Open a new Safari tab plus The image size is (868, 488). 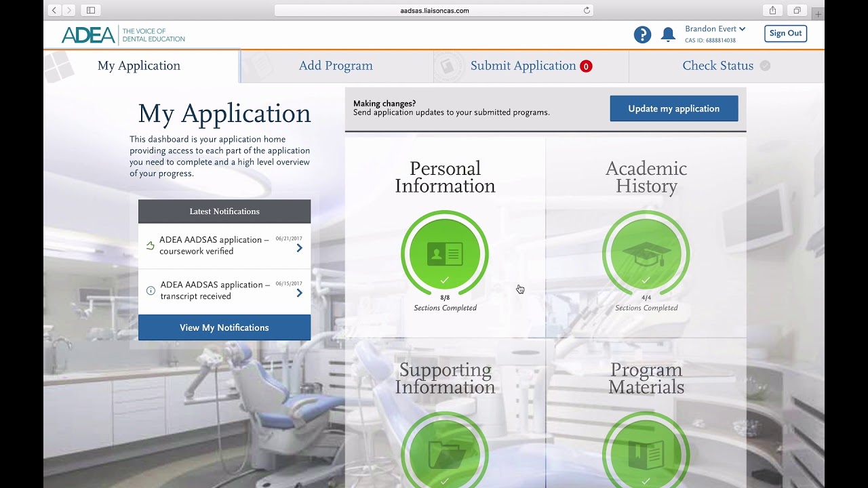(x=818, y=14)
